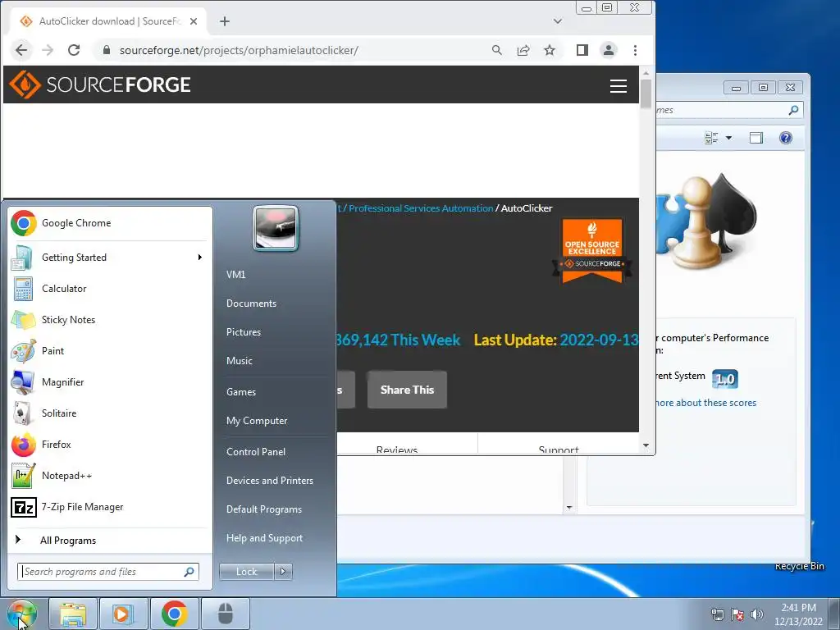Click the user account picture in Start menu

click(276, 229)
